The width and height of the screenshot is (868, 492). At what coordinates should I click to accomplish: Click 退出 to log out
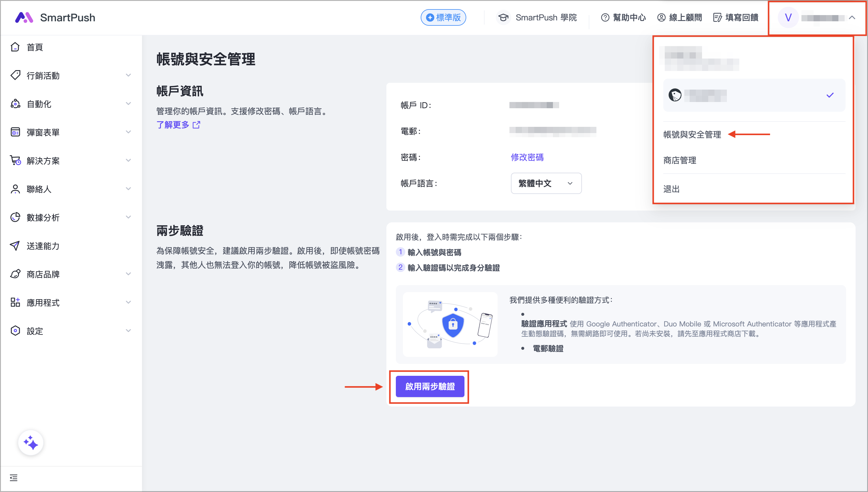click(x=671, y=189)
